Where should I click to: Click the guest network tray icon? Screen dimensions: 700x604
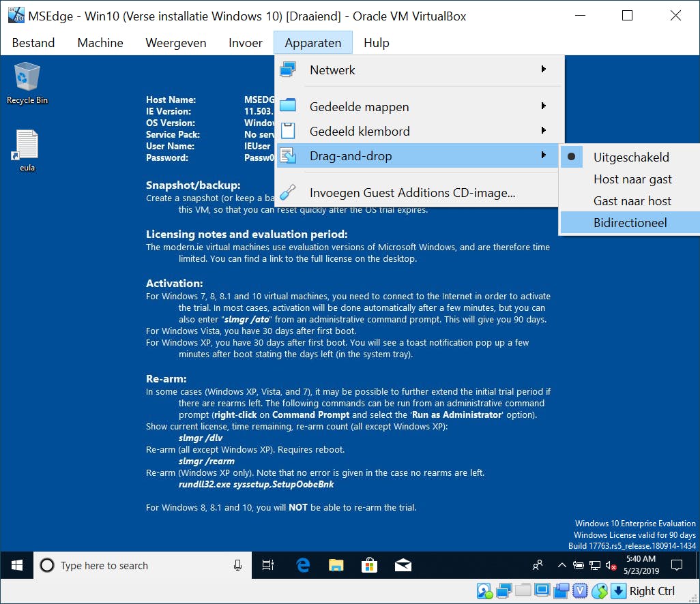click(x=595, y=565)
